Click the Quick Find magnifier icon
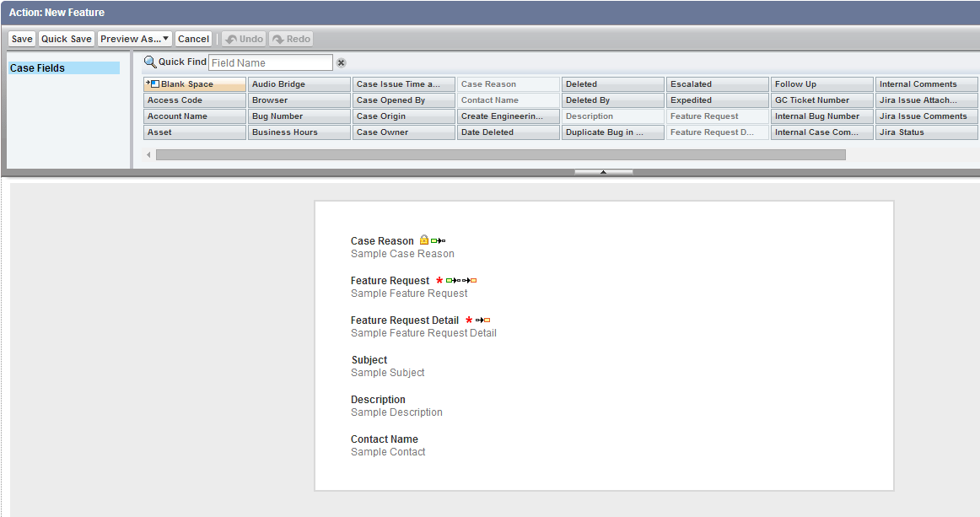This screenshot has height=517, width=980. (x=148, y=61)
